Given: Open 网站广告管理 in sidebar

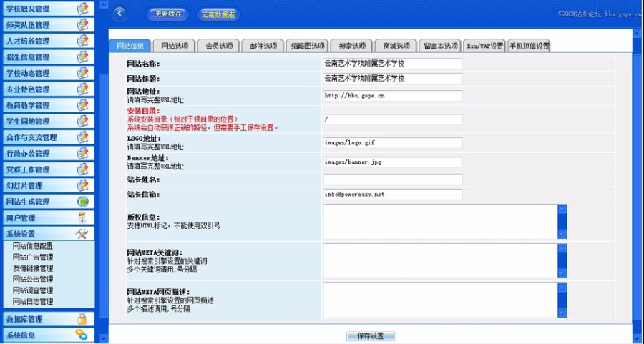Looking at the screenshot, I should tap(33, 257).
